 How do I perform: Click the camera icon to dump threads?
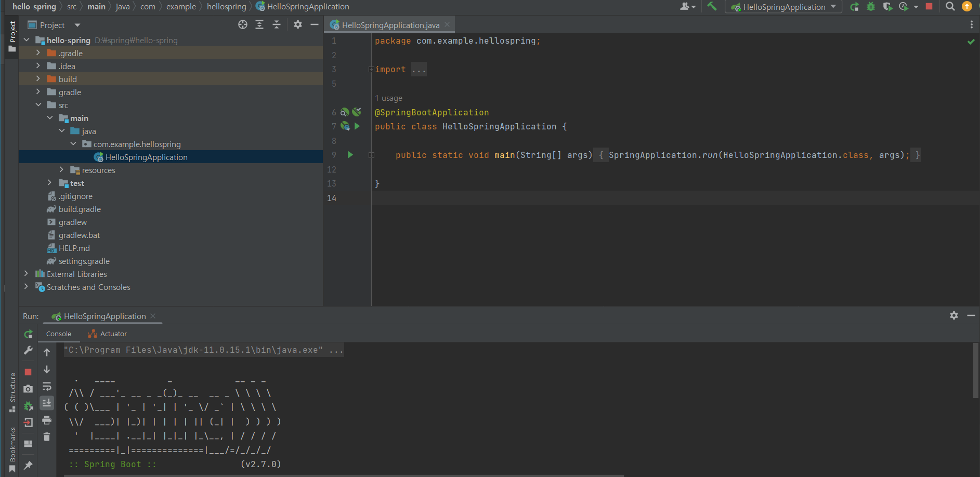point(28,389)
